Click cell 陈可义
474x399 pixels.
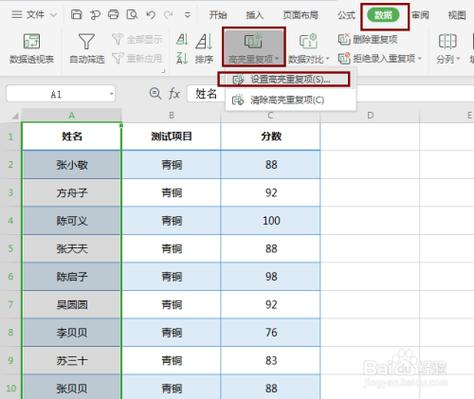(x=71, y=221)
